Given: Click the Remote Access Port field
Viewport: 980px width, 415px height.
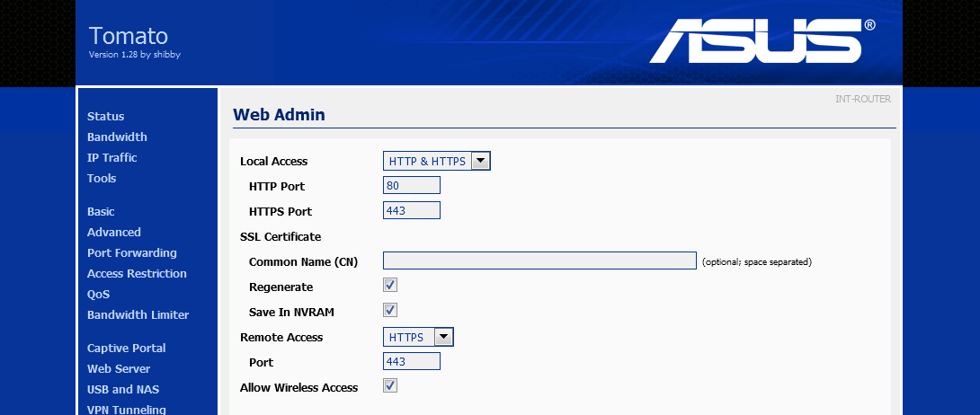Looking at the screenshot, I should pos(412,361).
